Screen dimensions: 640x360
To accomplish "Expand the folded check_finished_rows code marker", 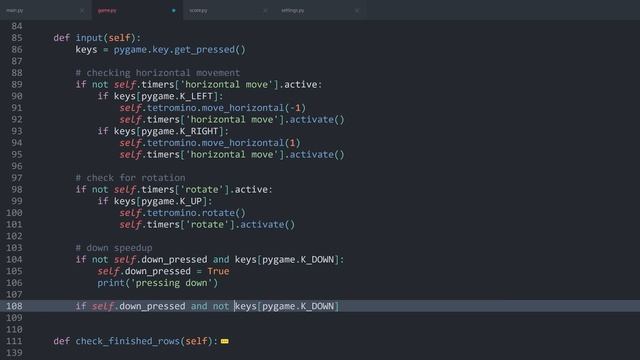I will coord(224,341).
